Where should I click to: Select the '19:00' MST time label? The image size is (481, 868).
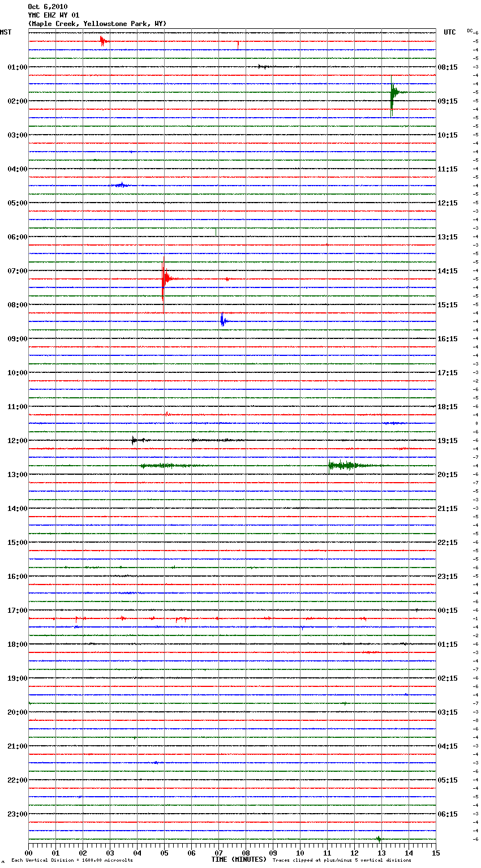[x=18, y=678]
